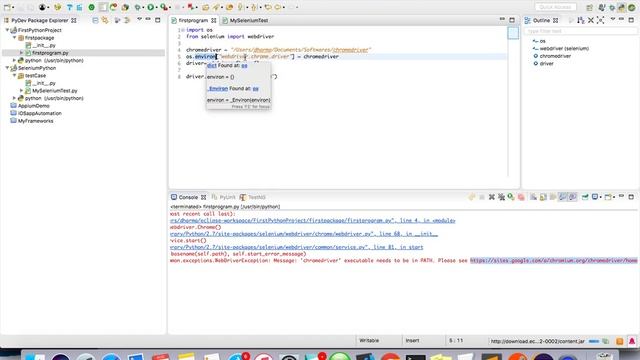
Task: Open the firstprogram.py line 4 traceback link
Action: (312, 220)
